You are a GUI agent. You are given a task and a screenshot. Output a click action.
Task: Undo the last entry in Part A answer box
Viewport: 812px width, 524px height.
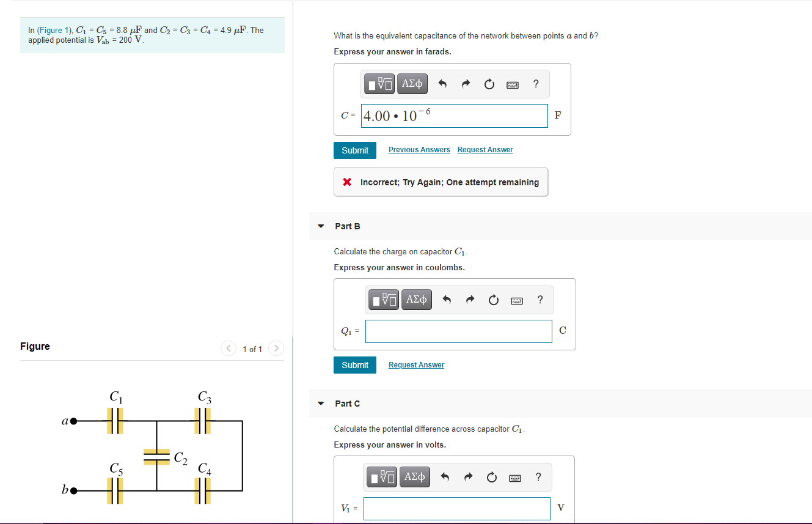pos(442,84)
